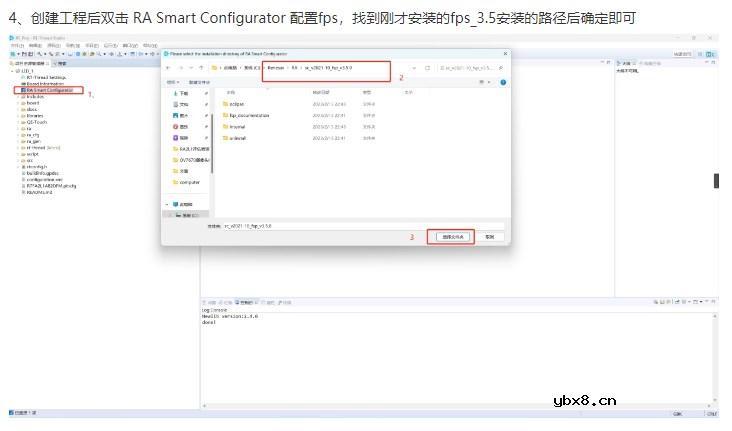Open RT-Thread Settings tree entry

(x=43, y=78)
